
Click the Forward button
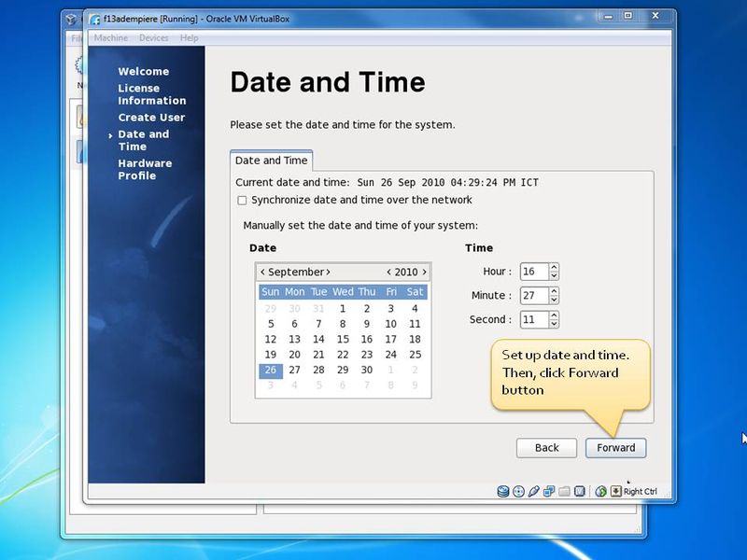pyautogui.click(x=615, y=448)
